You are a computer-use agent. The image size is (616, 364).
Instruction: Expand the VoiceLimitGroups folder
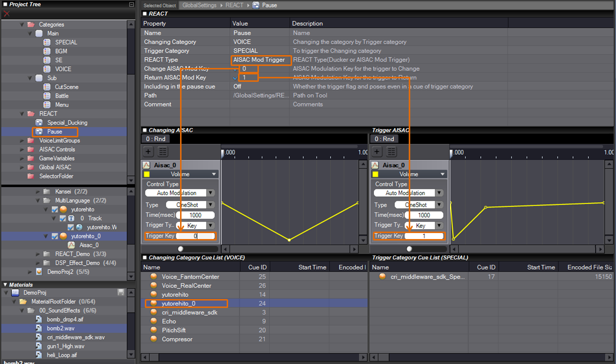[22, 140]
